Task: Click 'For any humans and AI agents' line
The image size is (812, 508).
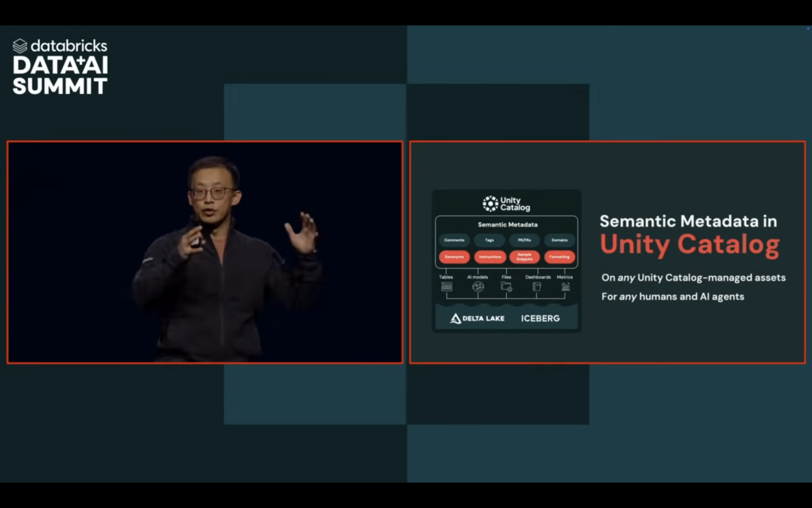Action: tap(673, 297)
